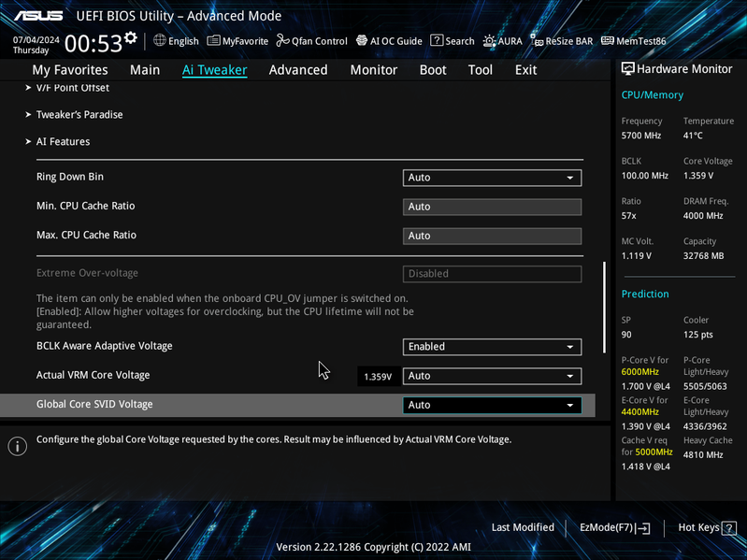Click the globe icon for English language
The width and height of the screenshot is (747, 560).
click(160, 40)
